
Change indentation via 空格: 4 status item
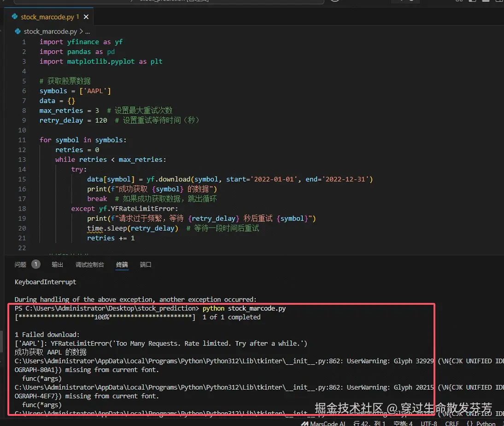pyautogui.click(x=403, y=423)
